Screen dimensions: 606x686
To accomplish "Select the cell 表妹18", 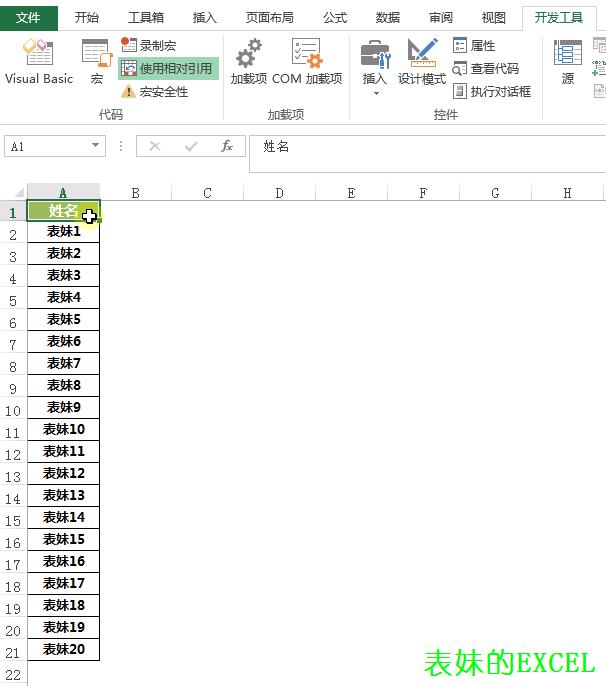I will (x=63, y=605).
